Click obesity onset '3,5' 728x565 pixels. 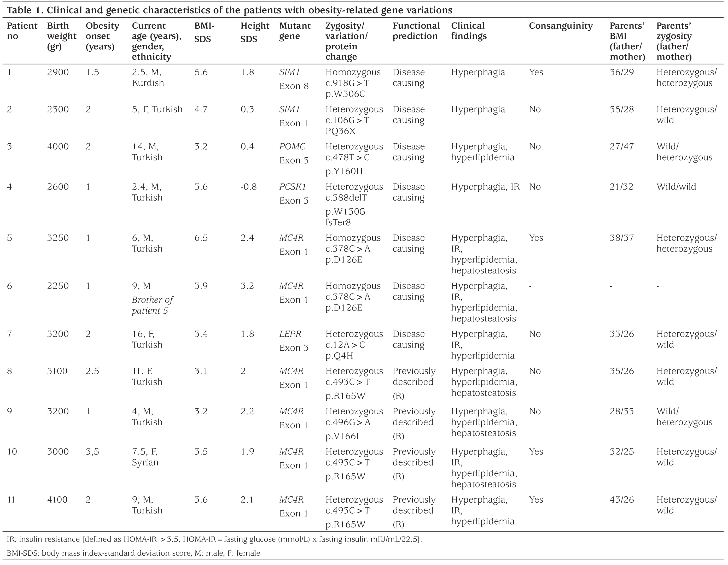click(x=92, y=451)
